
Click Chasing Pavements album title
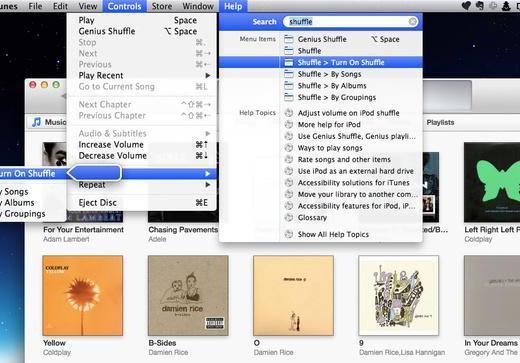click(183, 230)
